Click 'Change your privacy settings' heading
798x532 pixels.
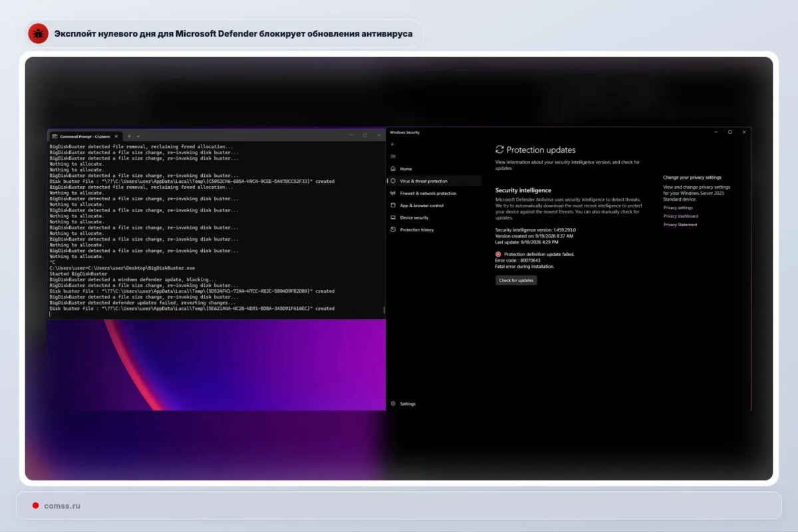pos(692,178)
